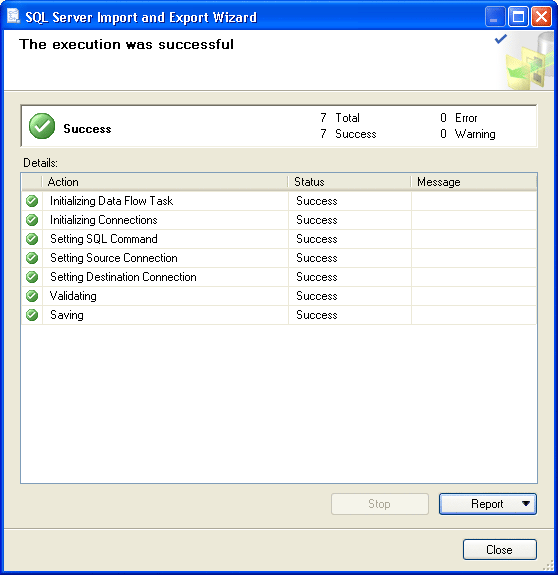Close the wizard with the red X
558x575 pixels.
pos(542,17)
